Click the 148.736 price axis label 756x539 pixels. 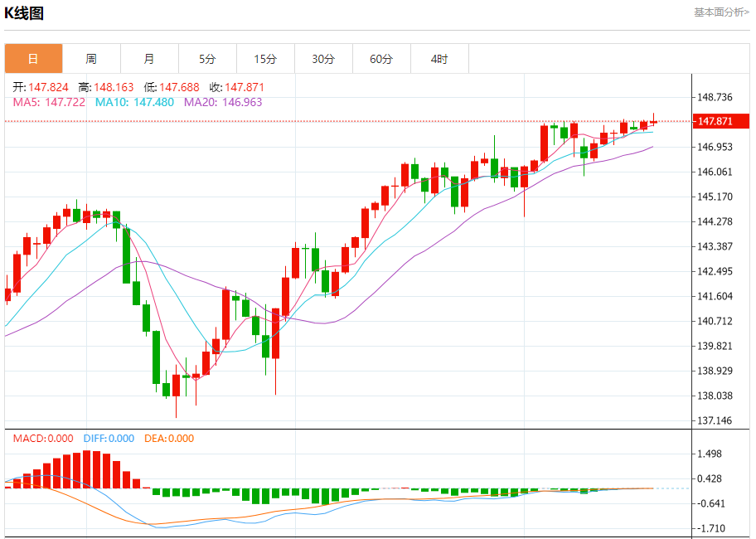[715, 97]
